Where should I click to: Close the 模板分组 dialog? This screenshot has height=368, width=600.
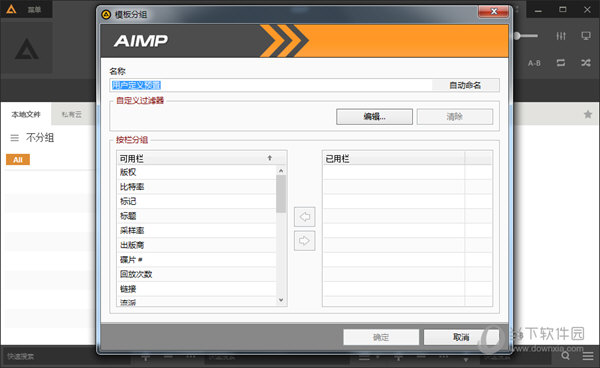[x=494, y=11]
